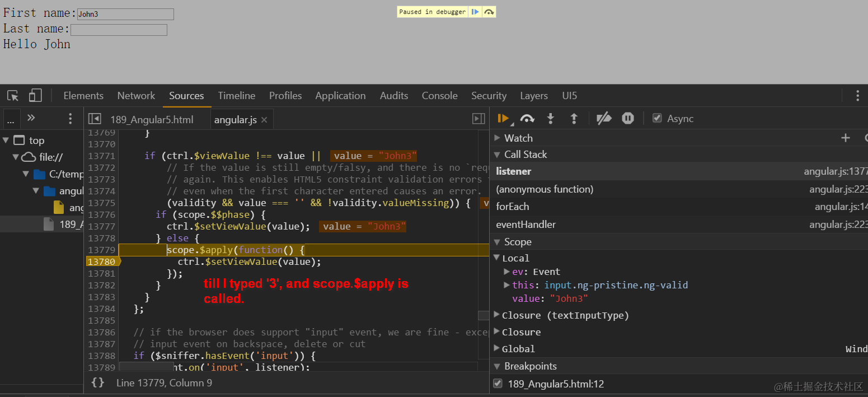
Task: Open the Application tab
Action: coord(340,96)
